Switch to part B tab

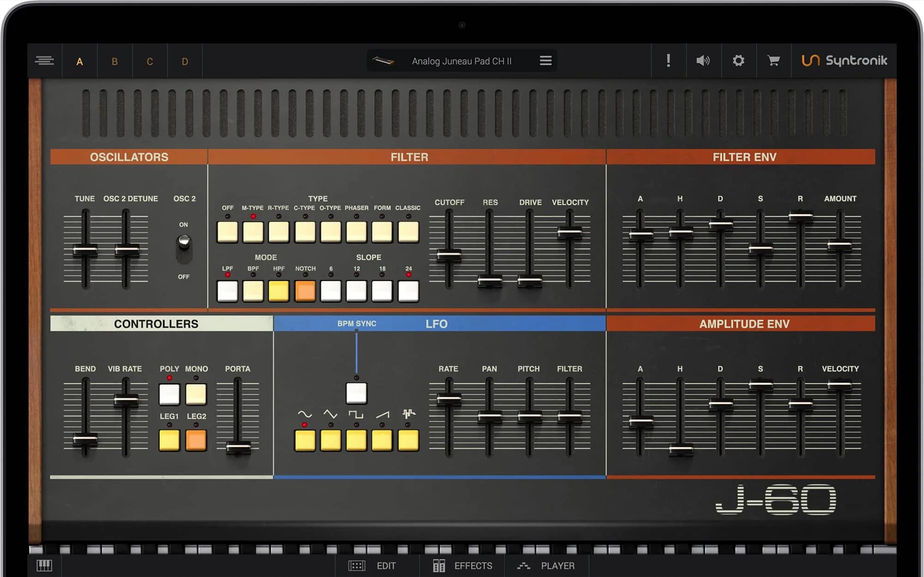coord(115,61)
